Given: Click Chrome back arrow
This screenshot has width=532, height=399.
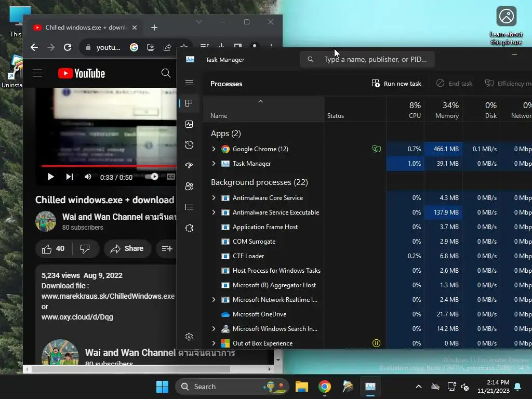Looking at the screenshot, I should pos(34,47).
